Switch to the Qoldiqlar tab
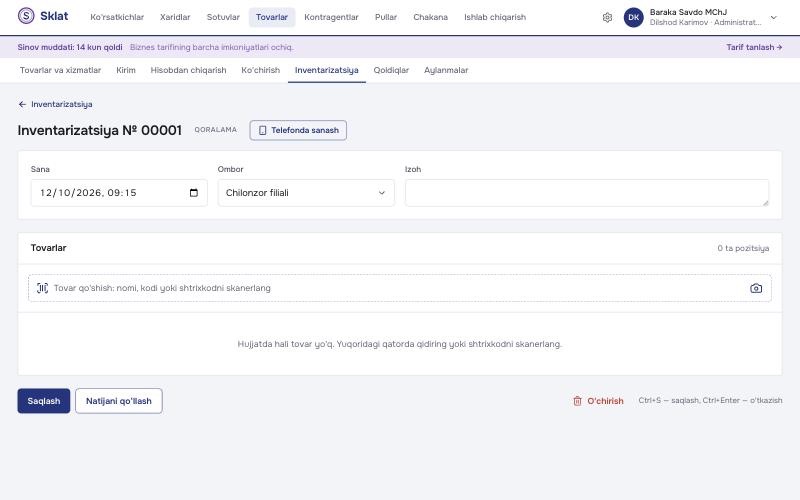800x500 pixels. tap(391, 70)
